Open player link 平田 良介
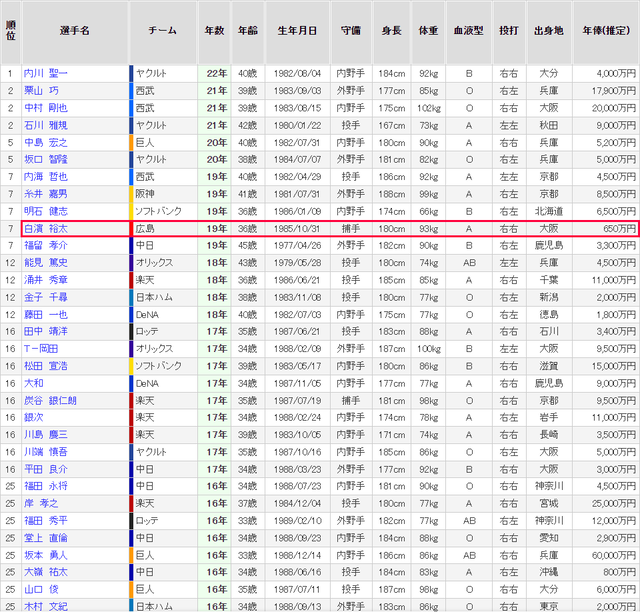640x612 pixels. [46, 470]
